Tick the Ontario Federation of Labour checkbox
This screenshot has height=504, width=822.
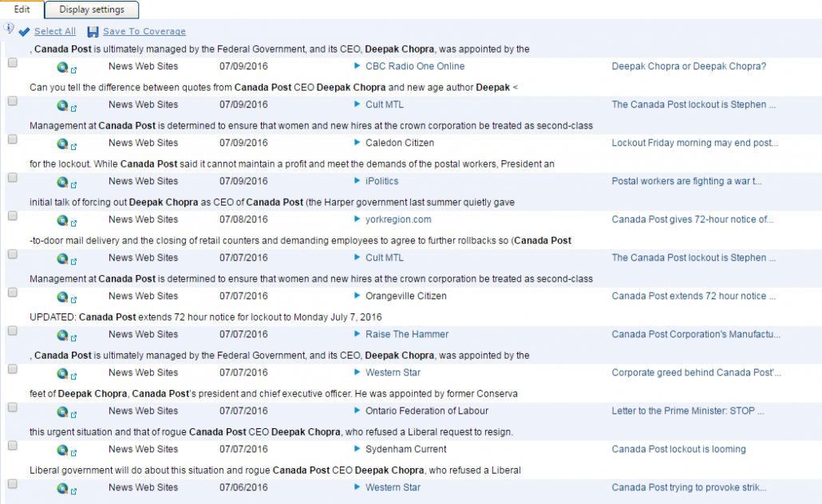click(13, 407)
